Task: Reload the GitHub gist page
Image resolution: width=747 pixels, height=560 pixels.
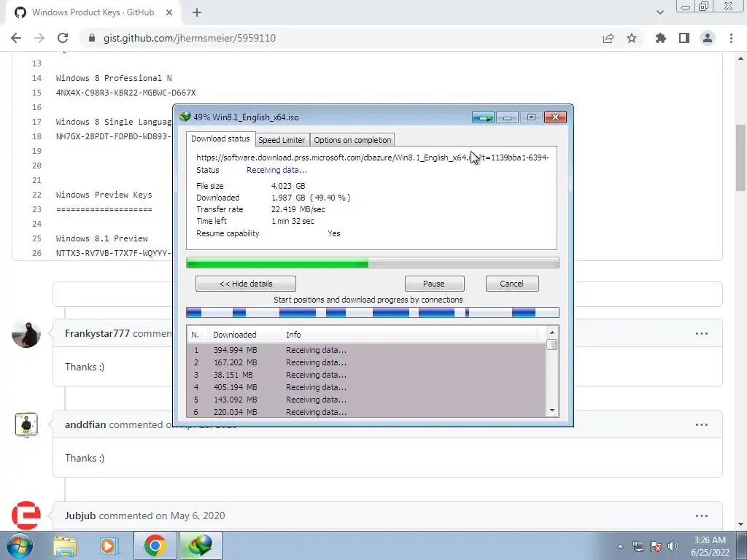Action: coord(63,38)
